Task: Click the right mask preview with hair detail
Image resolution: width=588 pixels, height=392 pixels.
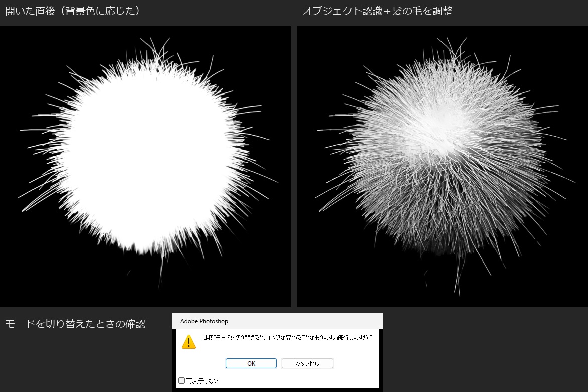Action: click(x=443, y=167)
